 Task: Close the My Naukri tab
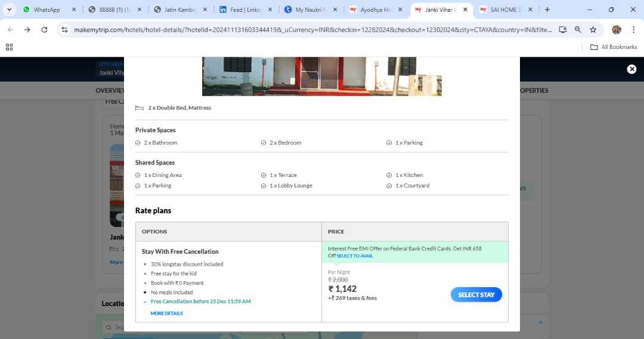coord(335,10)
